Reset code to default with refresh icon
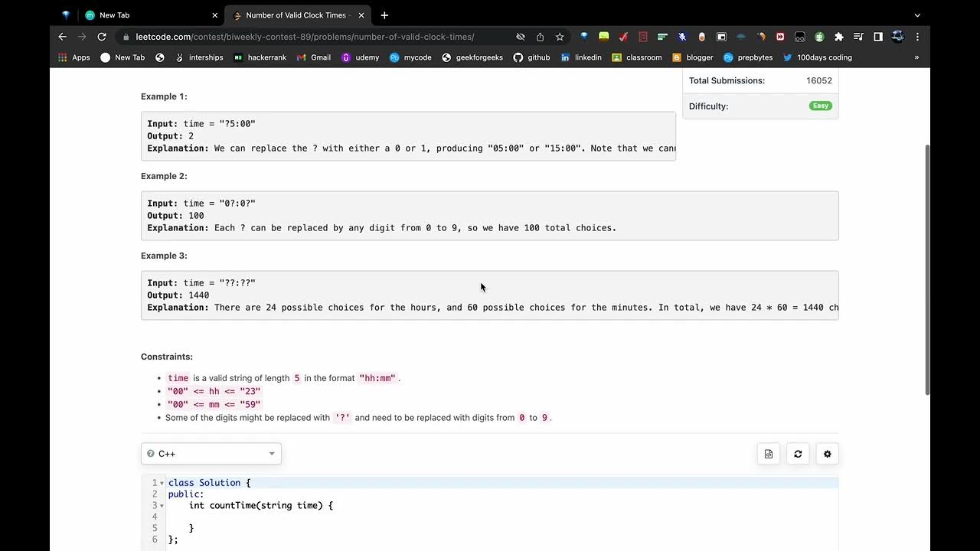The height and width of the screenshot is (551, 980). point(798,454)
